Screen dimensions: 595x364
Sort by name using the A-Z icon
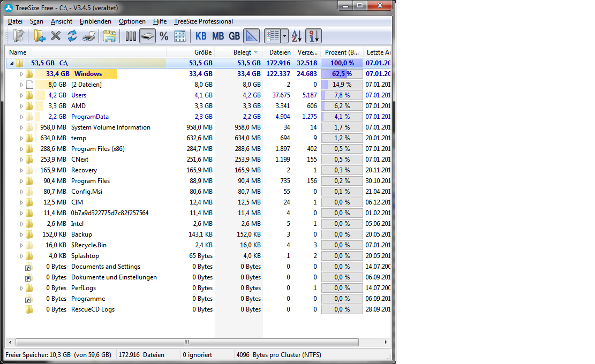pyautogui.click(x=297, y=36)
